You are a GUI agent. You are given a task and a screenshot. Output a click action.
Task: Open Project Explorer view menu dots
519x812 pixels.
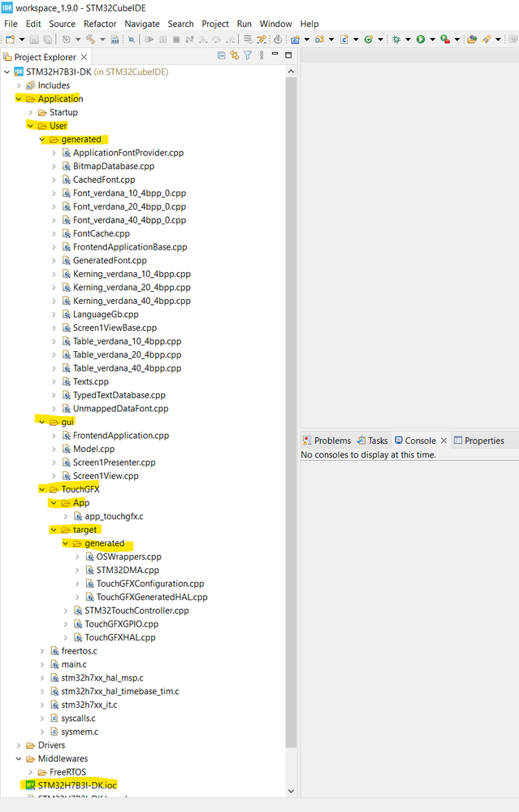[262, 55]
